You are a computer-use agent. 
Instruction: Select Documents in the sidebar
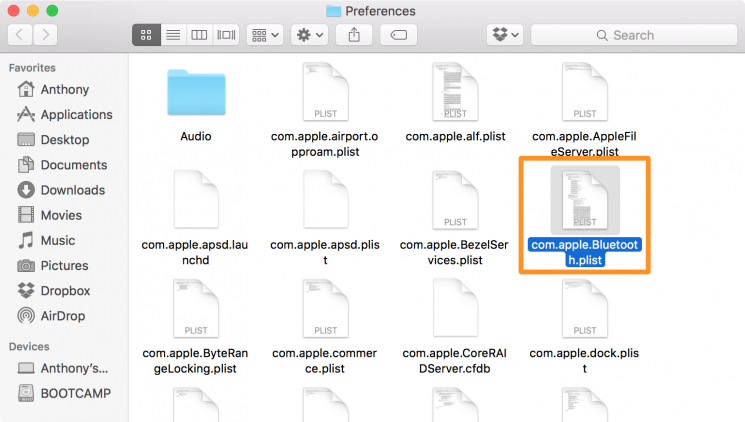click(x=64, y=165)
